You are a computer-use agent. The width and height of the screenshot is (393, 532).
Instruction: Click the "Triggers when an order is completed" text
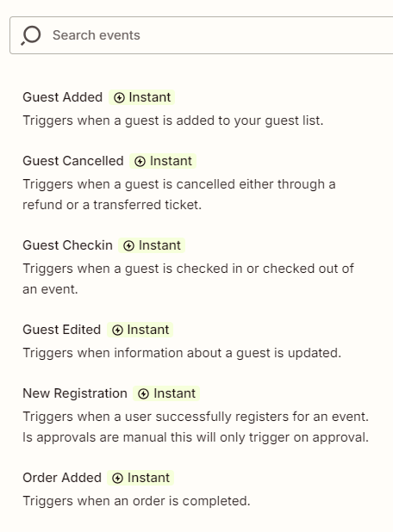coord(136,501)
